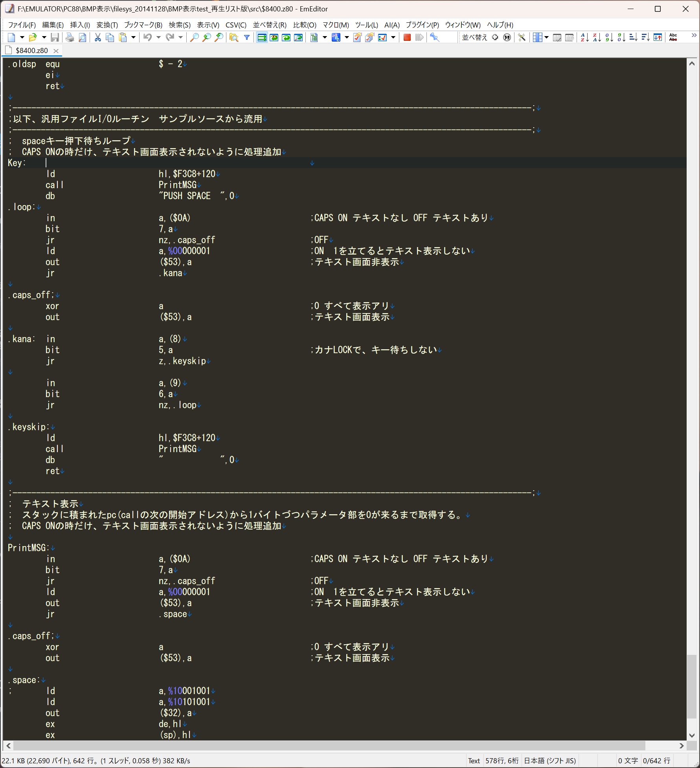Screen dimensions: 700x768
Task: Toggle no-wrap mode button
Action: click(x=262, y=37)
